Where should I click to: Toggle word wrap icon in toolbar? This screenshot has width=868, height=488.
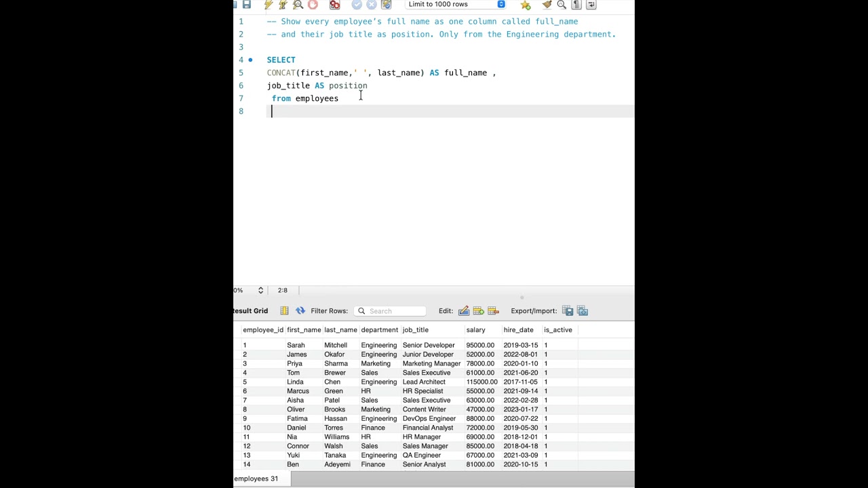591,4
